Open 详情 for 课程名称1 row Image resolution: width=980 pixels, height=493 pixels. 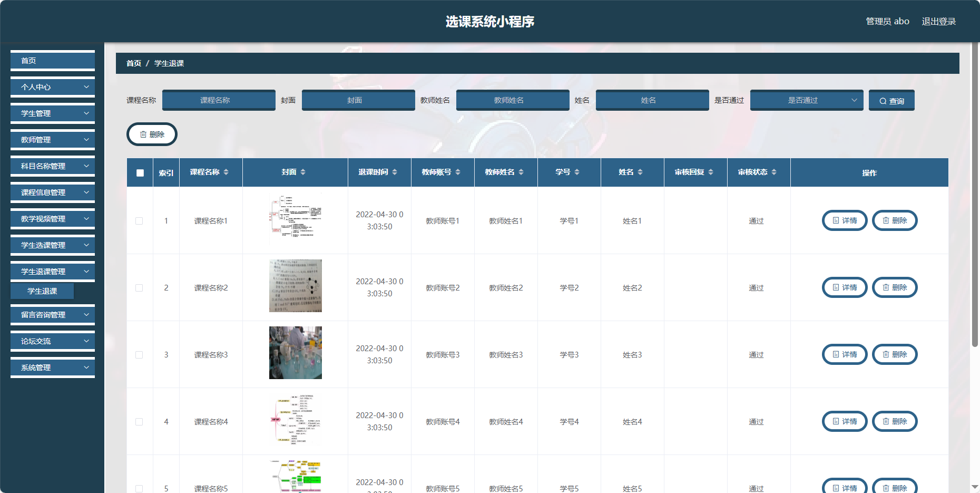tap(845, 220)
